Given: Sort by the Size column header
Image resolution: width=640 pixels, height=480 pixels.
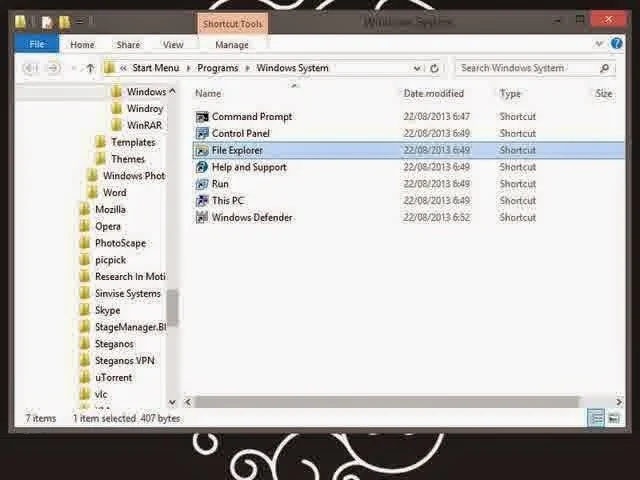Looking at the screenshot, I should click(x=604, y=93).
